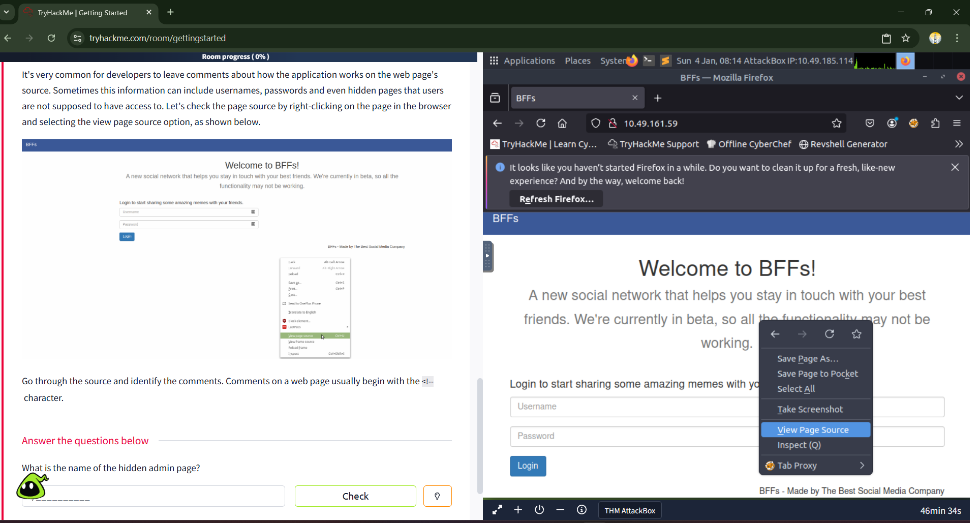Click the hint lightbulb button
The width and height of the screenshot is (980, 523).
point(437,496)
